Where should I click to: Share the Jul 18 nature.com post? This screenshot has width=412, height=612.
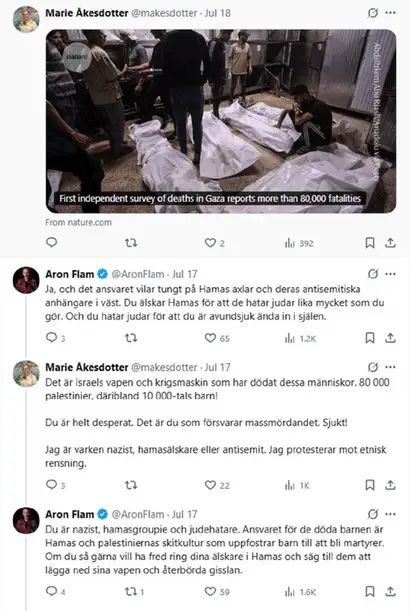[391, 243]
